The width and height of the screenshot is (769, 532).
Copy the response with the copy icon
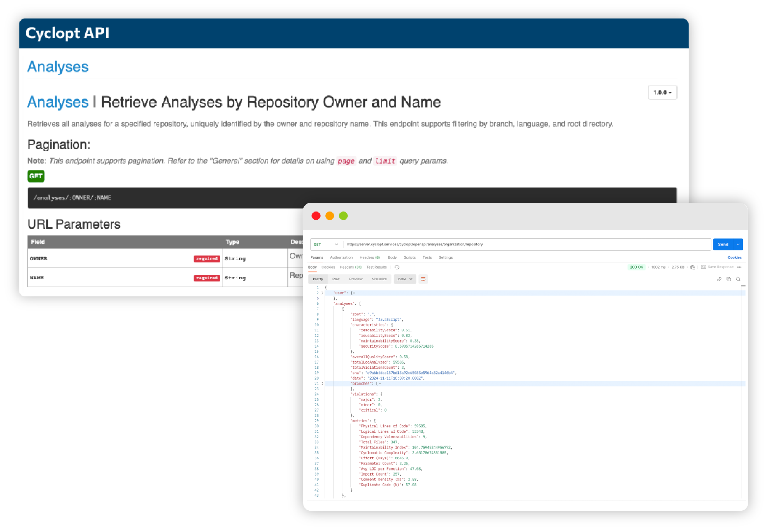pyautogui.click(x=729, y=279)
